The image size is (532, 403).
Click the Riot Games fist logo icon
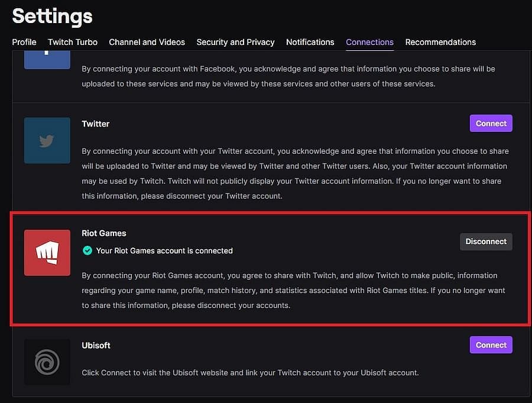coord(47,253)
